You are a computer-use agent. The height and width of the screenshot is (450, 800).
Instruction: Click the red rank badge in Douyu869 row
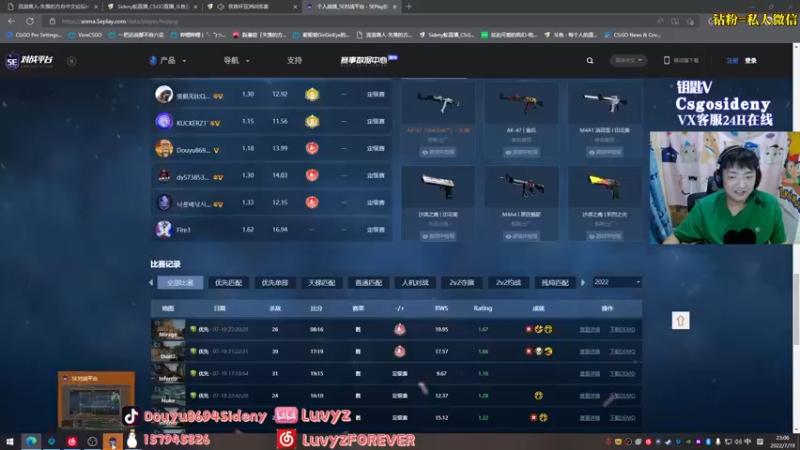pyautogui.click(x=312, y=148)
